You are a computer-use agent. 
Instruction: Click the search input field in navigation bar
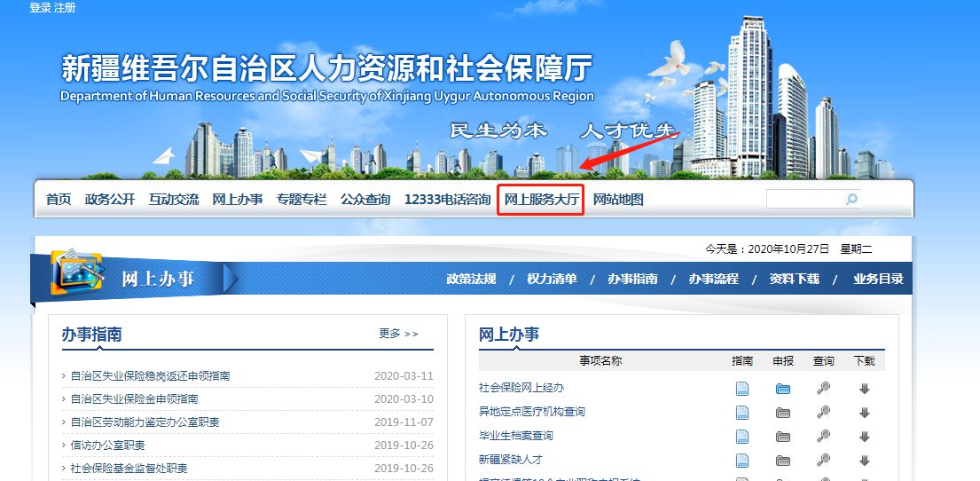[x=804, y=200]
